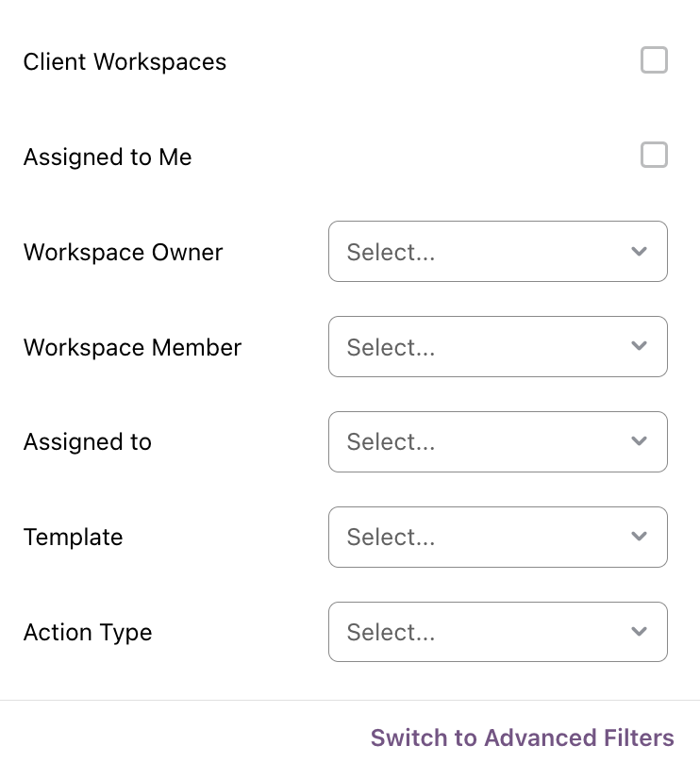
Task: Enable the Client Workspaces checkbox
Action: 654,59
